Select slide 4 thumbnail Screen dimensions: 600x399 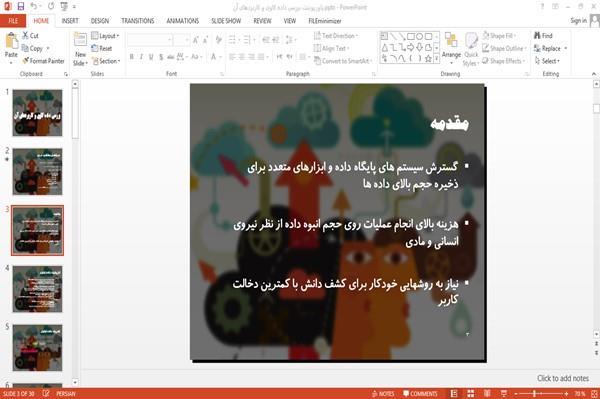(38, 289)
